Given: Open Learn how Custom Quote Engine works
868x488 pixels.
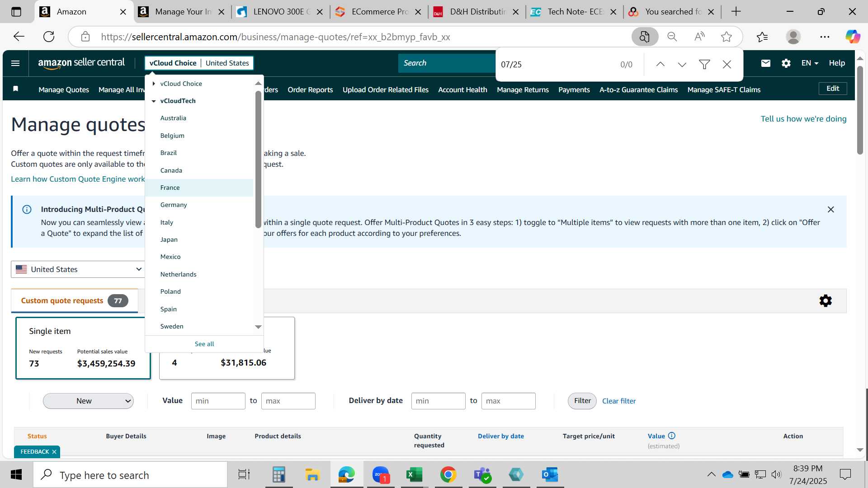Looking at the screenshot, I should (78, 179).
